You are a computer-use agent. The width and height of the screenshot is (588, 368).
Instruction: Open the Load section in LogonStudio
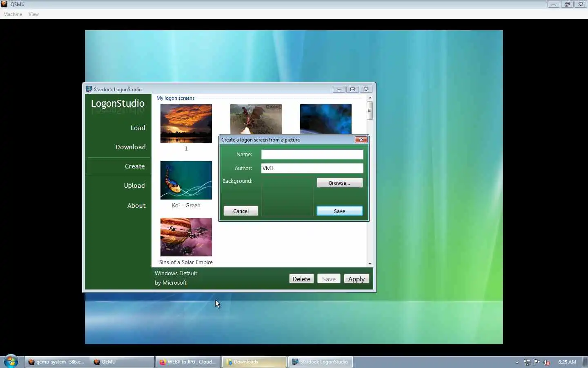[x=138, y=128]
